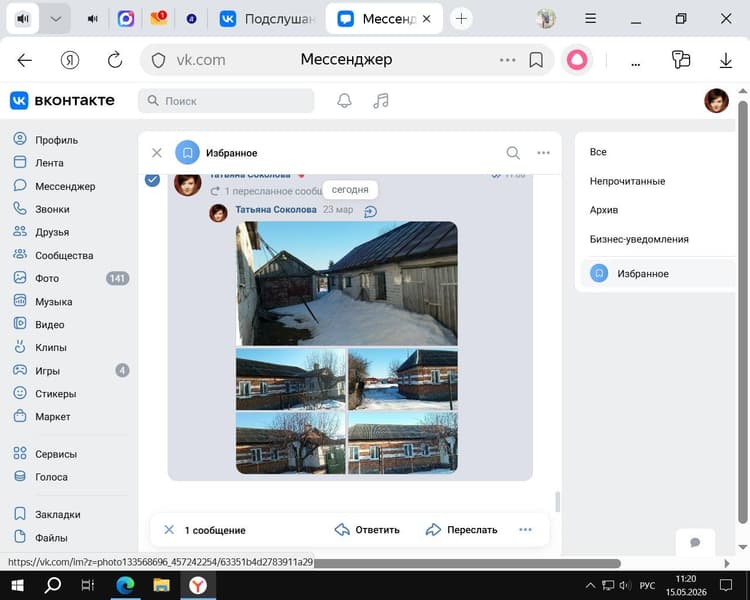Image resolution: width=750 pixels, height=600 pixels.
Task: Click the Reply arrow icon labeled Ответить
Action: coord(342,530)
